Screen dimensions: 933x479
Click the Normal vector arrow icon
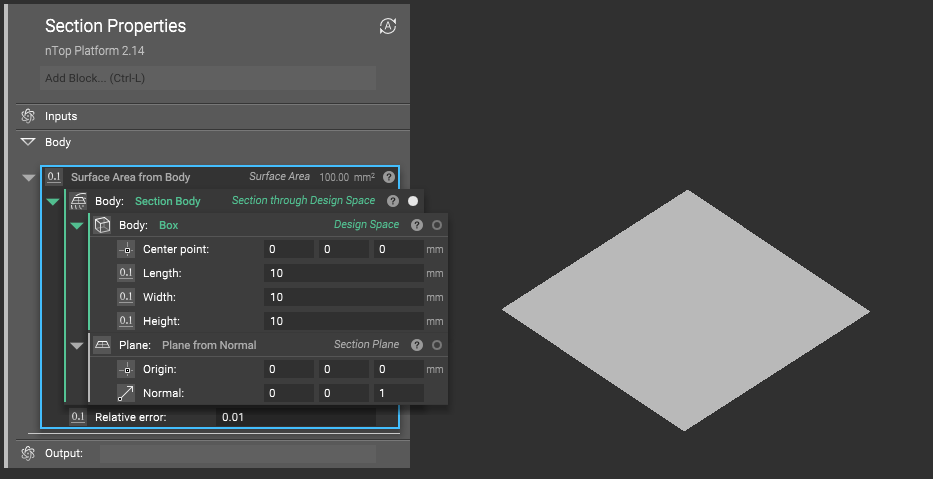pyautogui.click(x=126, y=393)
